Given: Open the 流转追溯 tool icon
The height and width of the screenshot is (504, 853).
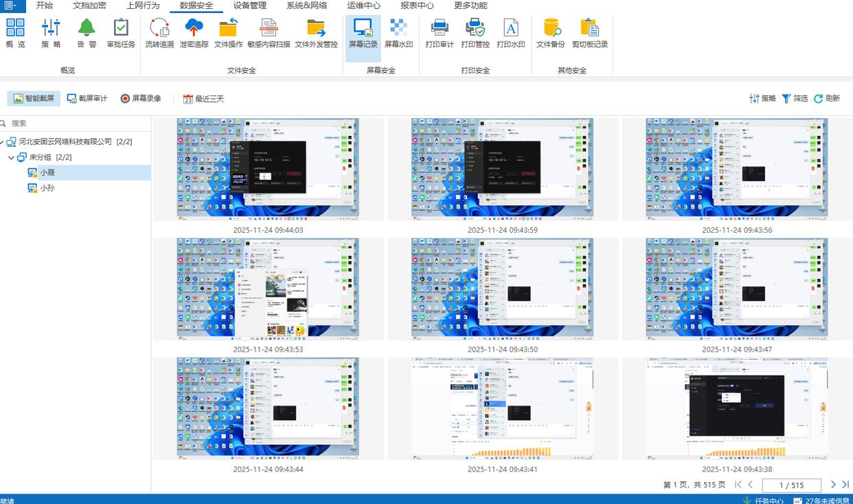Looking at the screenshot, I should click(x=159, y=28).
